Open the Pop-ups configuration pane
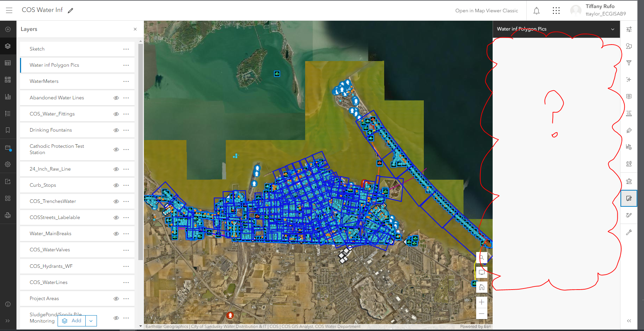The height and width of the screenshot is (331, 644). click(x=629, y=96)
